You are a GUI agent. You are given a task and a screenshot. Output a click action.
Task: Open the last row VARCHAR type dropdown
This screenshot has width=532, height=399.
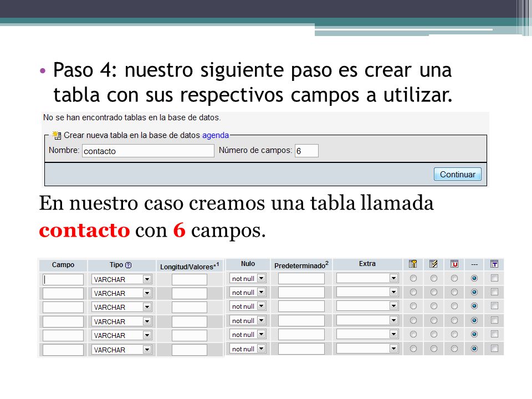(x=121, y=350)
